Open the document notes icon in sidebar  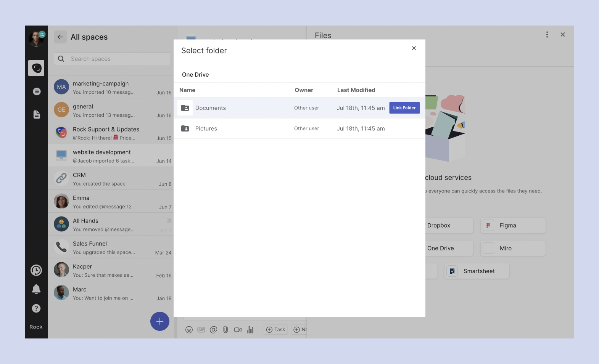click(37, 114)
